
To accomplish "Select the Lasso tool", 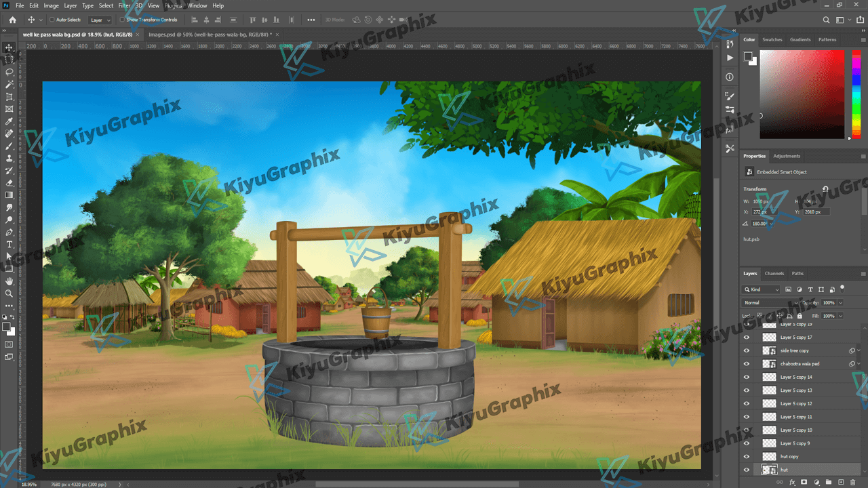I will (9, 72).
